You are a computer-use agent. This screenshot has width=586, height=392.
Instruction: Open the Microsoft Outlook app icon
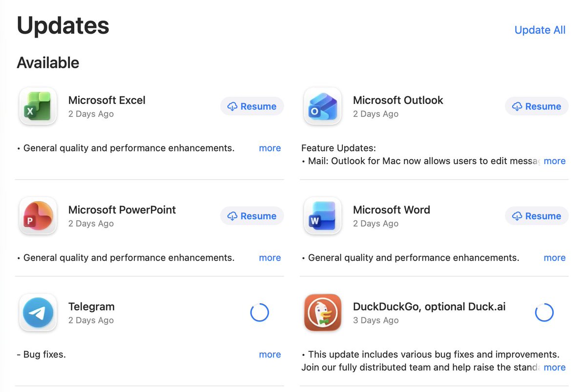[323, 106]
